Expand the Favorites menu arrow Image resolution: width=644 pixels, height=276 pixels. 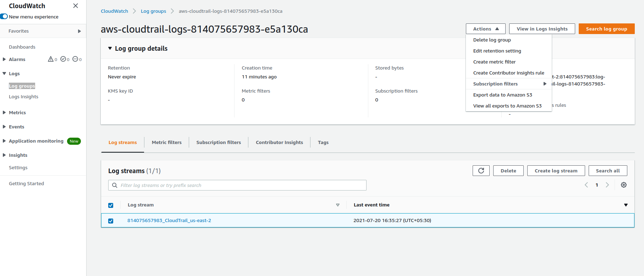[x=79, y=31]
